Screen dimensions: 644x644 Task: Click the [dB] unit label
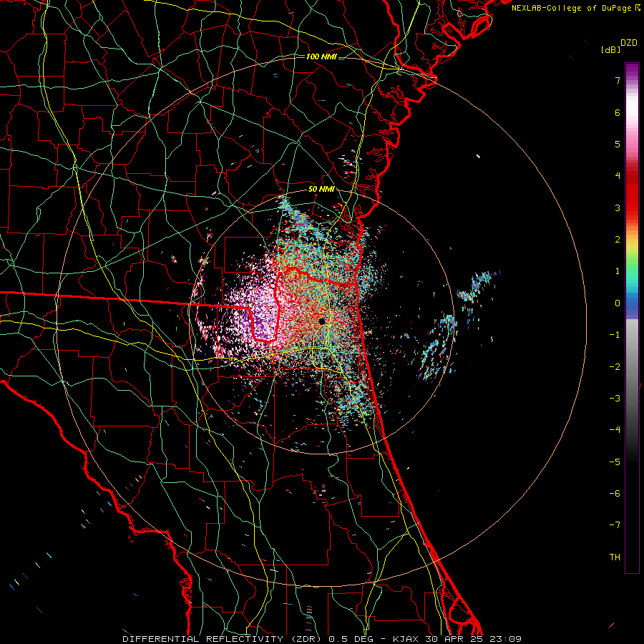[x=610, y=49]
